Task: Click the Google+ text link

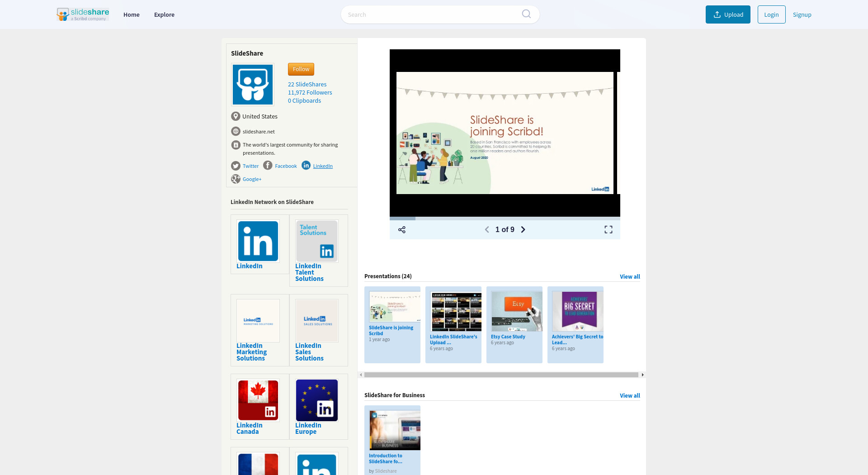Action: pyautogui.click(x=252, y=179)
